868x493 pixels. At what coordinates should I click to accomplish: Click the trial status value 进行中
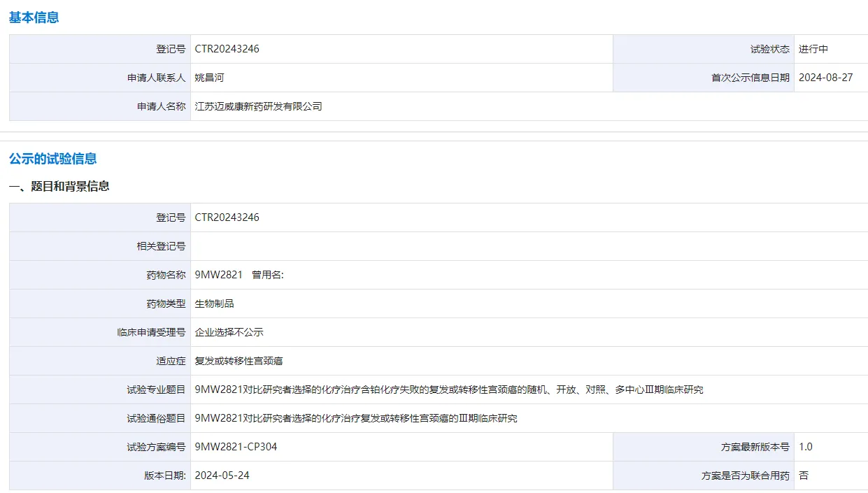click(x=813, y=49)
